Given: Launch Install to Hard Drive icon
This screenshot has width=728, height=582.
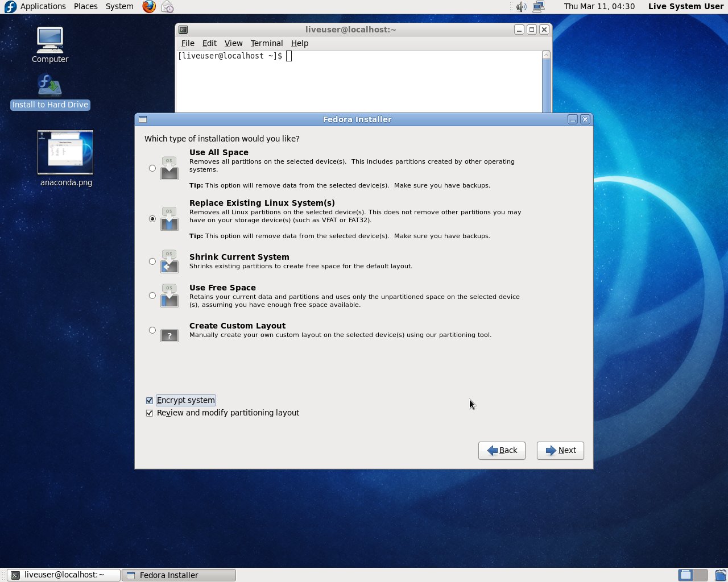Looking at the screenshot, I should pyautogui.click(x=50, y=86).
